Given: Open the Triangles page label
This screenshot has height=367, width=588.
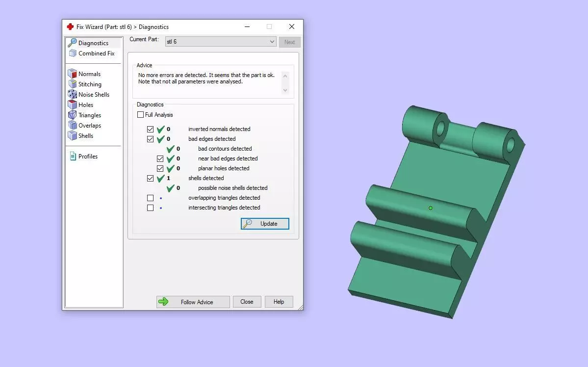Looking at the screenshot, I should pyautogui.click(x=90, y=115).
